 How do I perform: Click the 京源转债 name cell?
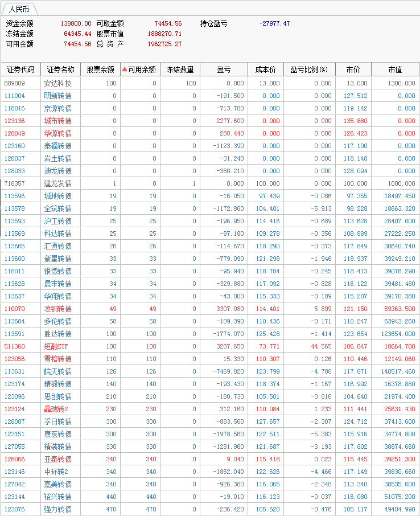coord(57,108)
